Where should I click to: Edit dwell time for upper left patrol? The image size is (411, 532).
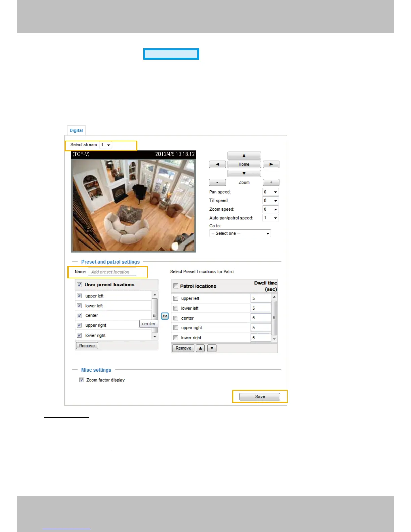261,298
